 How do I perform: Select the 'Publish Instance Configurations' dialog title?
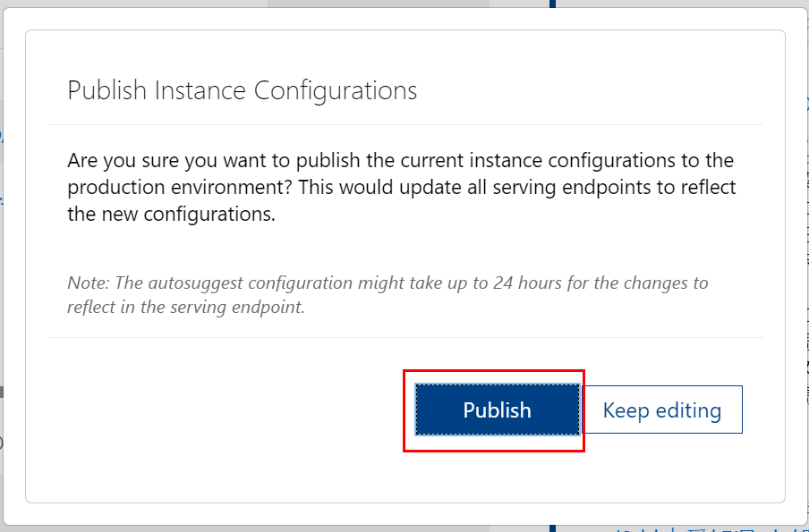click(242, 90)
